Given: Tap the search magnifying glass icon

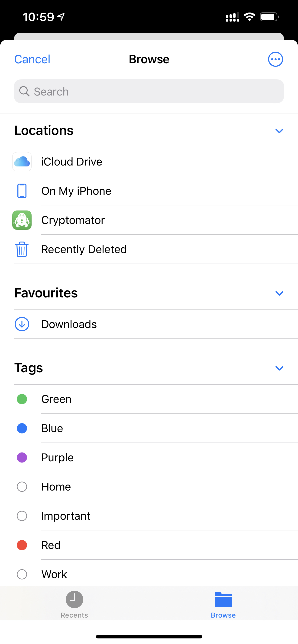Looking at the screenshot, I should click(24, 92).
